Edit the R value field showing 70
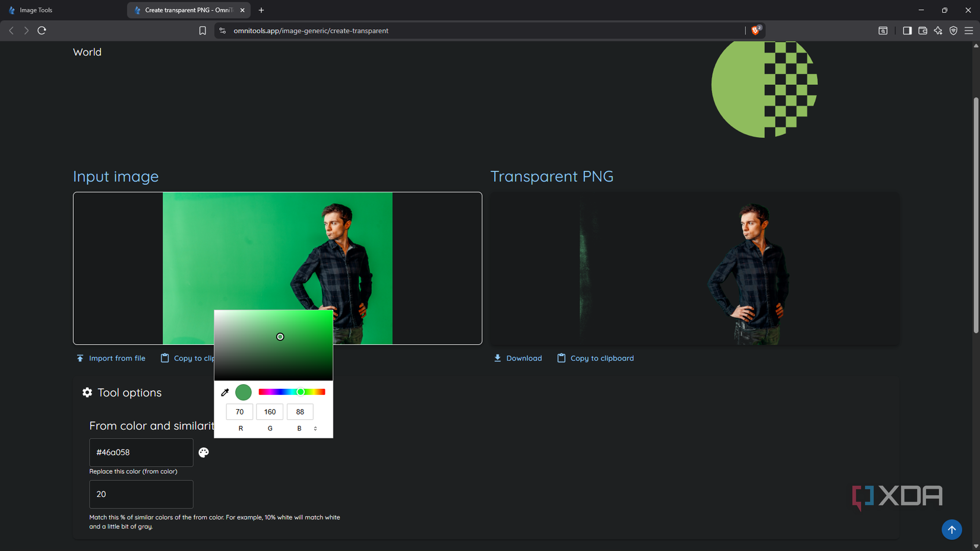Viewport: 980px width, 551px height. 239,411
